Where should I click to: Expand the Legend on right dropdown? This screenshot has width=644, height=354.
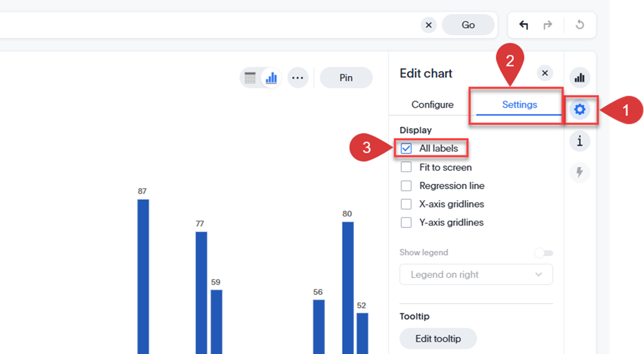(x=476, y=274)
